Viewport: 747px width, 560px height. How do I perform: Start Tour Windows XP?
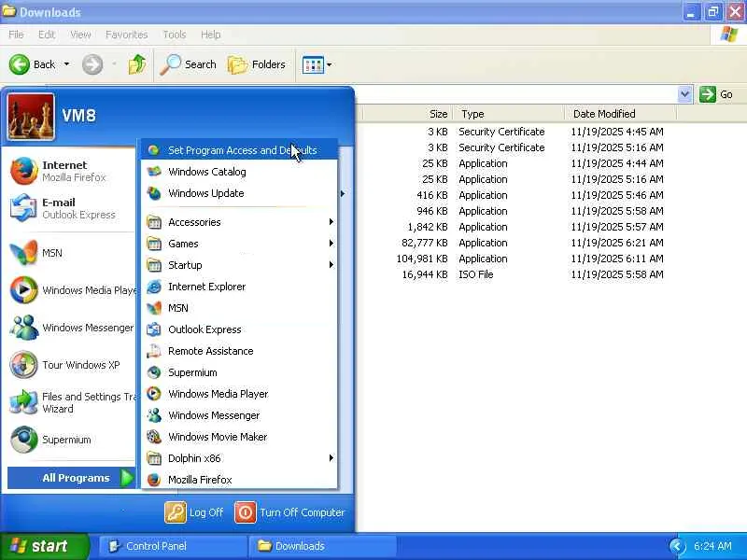tap(72, 365)
